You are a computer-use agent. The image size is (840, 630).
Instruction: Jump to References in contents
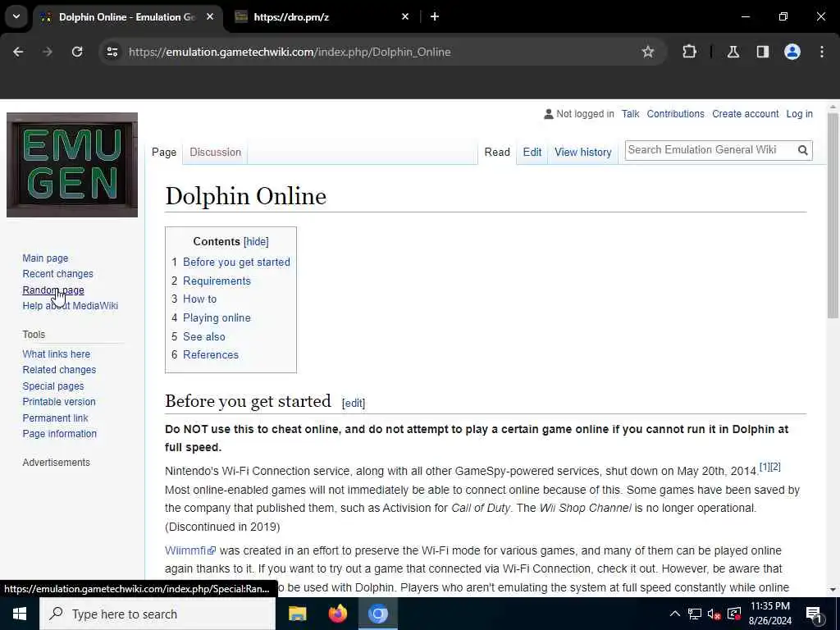click(x=211, y=354)
